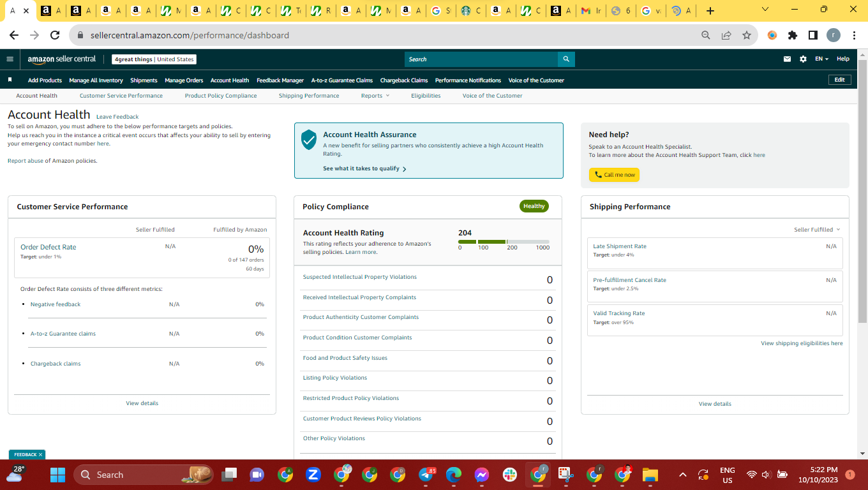868x490 pixels.
Task: Open the Shipments menu item
Action: (144, 80)
